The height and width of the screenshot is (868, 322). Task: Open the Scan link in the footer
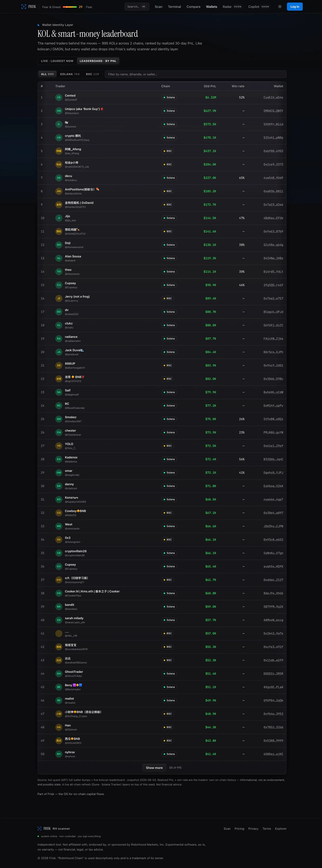pyautogui.click(x=227, y=829)
